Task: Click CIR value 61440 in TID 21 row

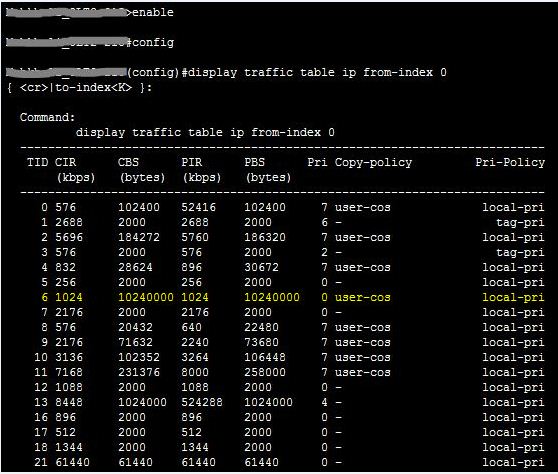Action: (x=72, y=462)
